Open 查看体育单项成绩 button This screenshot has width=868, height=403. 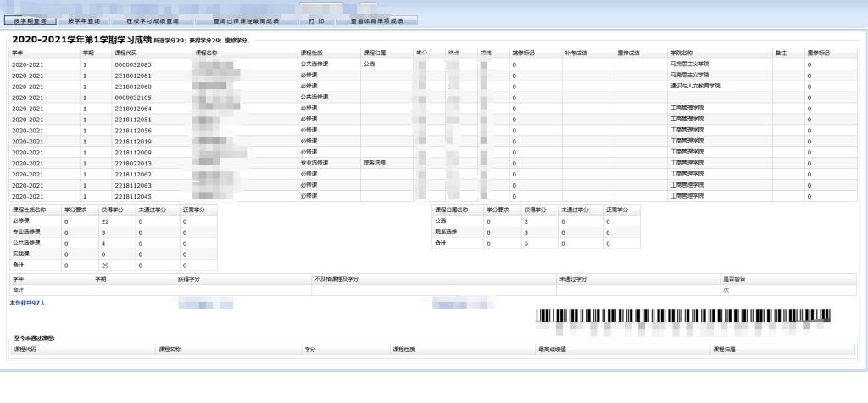(376, 20)
